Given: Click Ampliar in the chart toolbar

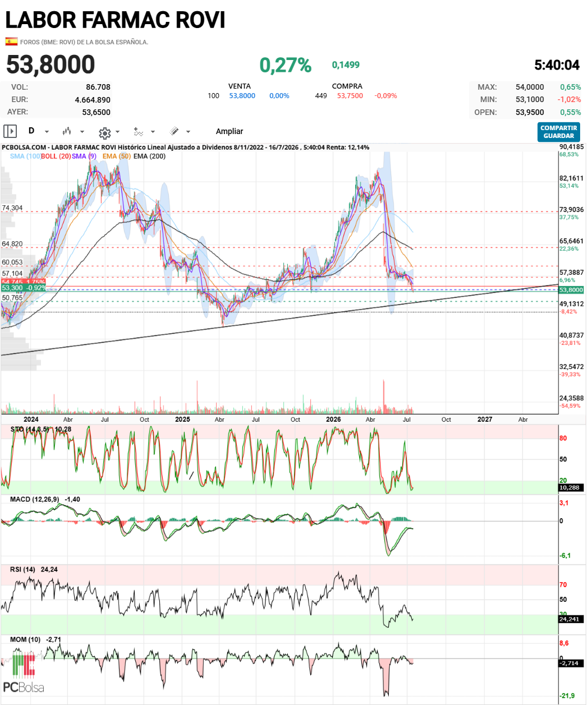Looking at the screenshot, I should tap(229, 131).
